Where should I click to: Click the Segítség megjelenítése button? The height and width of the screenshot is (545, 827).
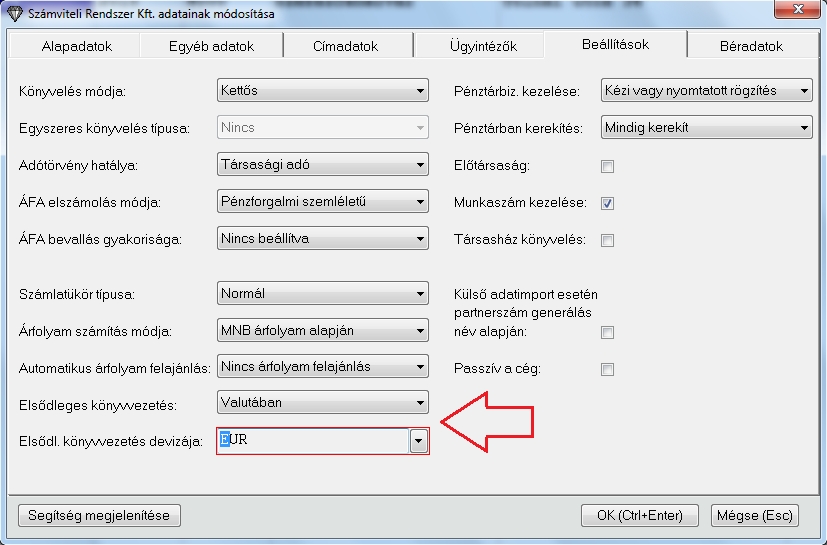coord(99,515)
